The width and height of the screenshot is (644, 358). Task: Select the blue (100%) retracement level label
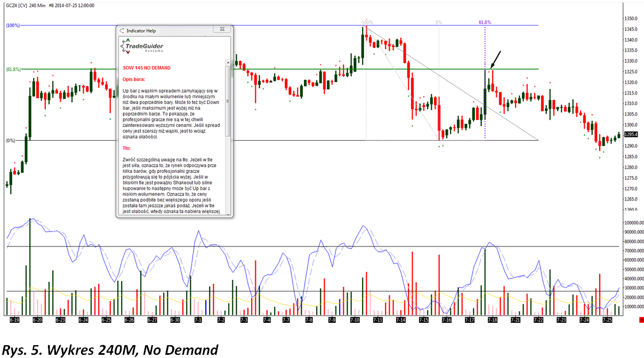click(x=13, y=25)
